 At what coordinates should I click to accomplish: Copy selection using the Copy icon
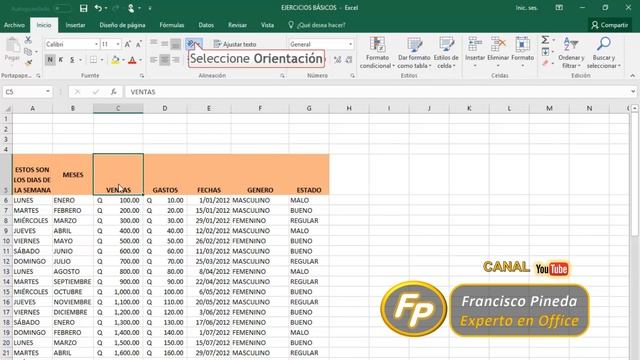pyautogui.click(x=28, y=52)
